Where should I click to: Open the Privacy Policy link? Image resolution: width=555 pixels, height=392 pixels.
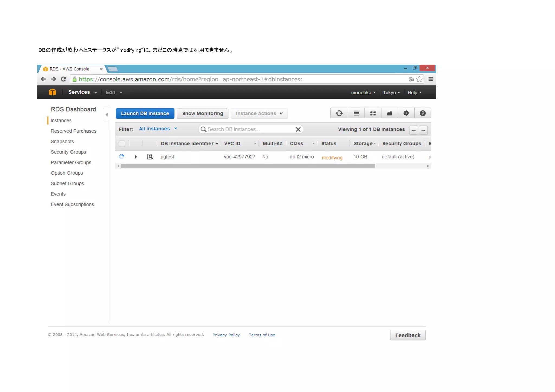(x=226, y=335)
